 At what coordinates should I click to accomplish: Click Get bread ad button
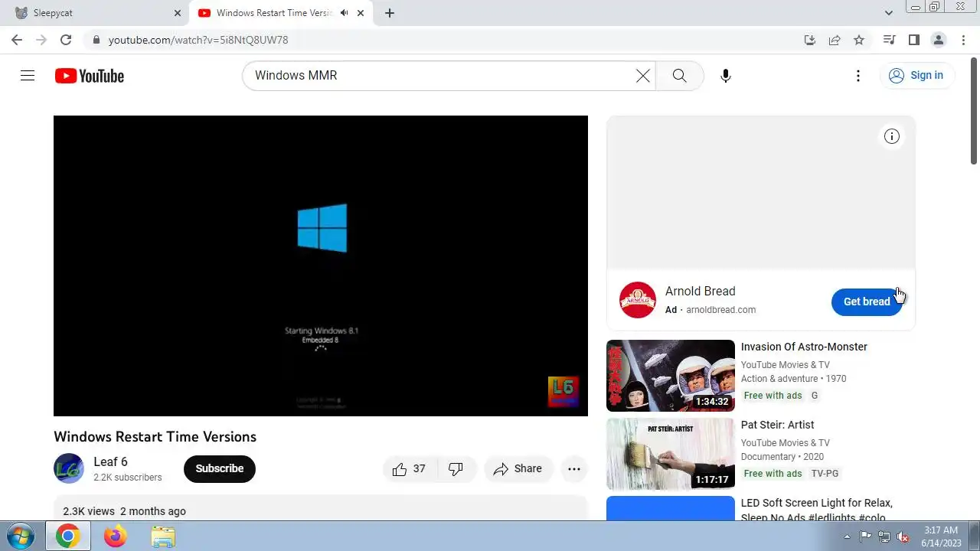(867, 302)
